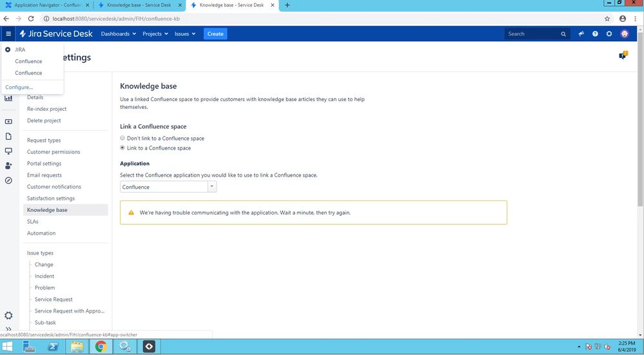Open Chrome account profile icon
The height and width of the screenshot is (355, 644).
pos(623,19)
